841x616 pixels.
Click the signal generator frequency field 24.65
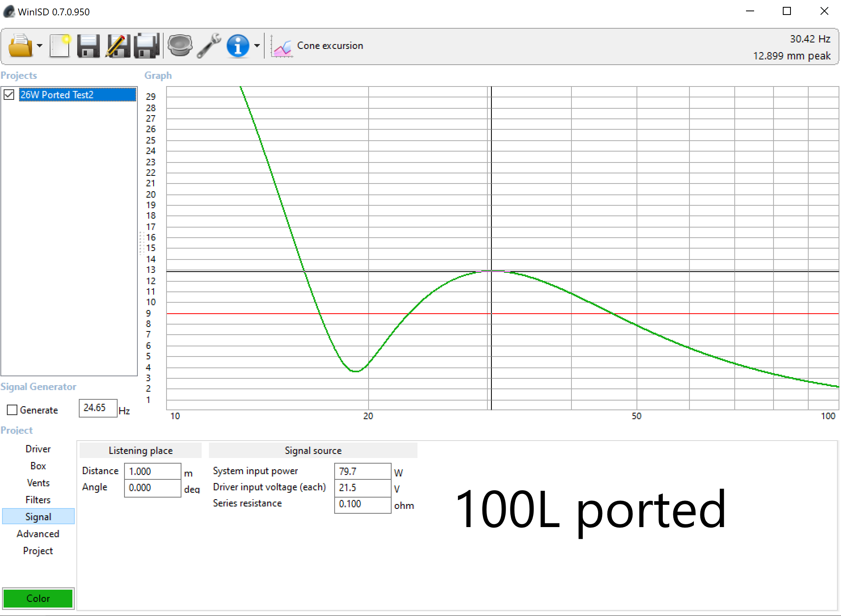[x=98, y=408]
